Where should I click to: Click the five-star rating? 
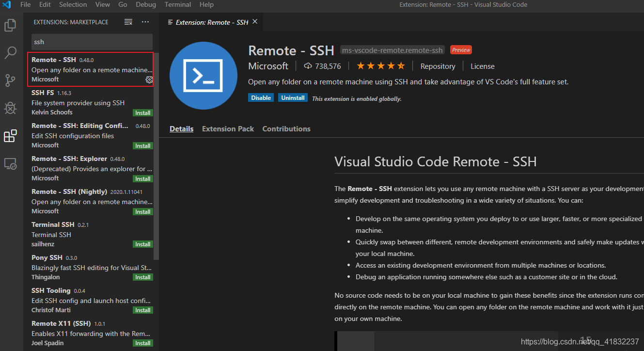(381, 66)
